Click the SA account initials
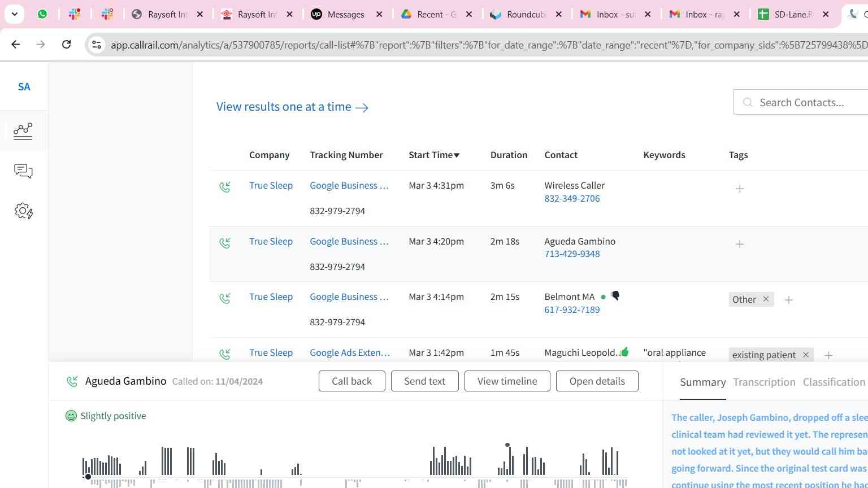This screenshot has width=868, height=488. [24, 87]
